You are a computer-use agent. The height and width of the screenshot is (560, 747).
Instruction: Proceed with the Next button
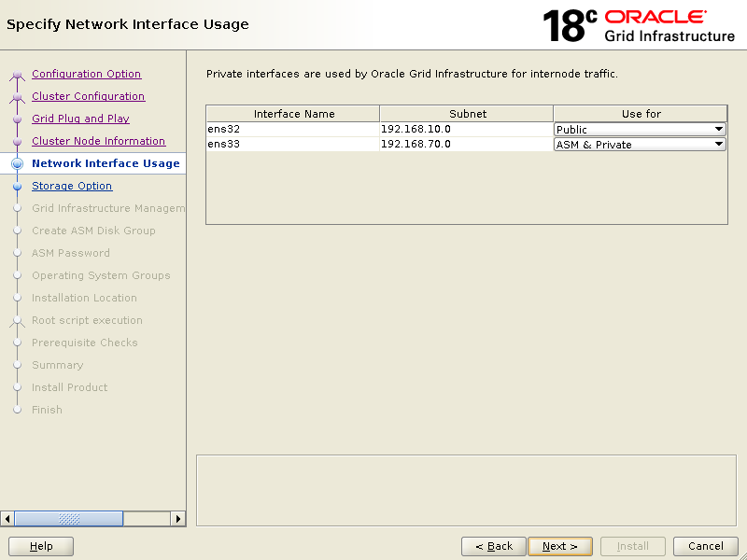click(x=560, y=546)
